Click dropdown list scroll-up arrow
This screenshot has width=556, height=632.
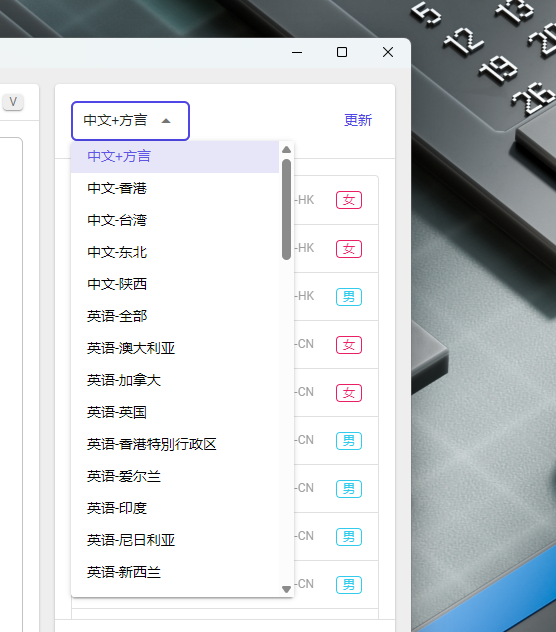tap(287, 150)
